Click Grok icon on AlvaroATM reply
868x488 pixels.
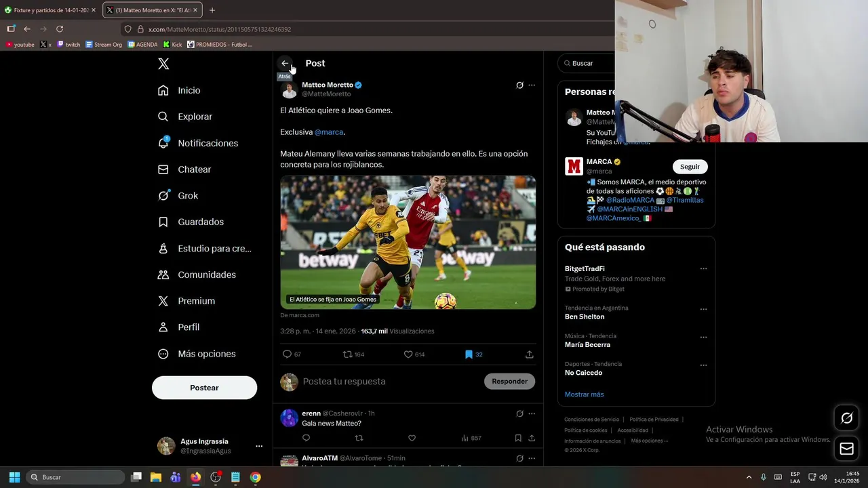click(519, 458)
